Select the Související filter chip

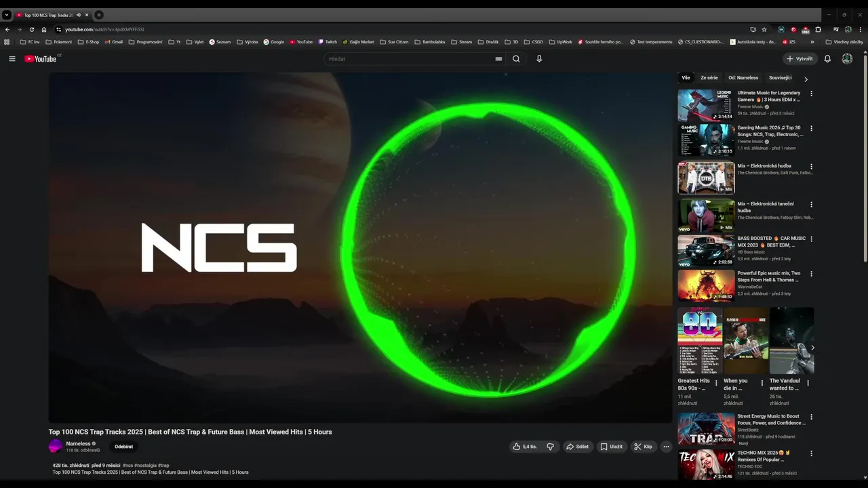781,78
